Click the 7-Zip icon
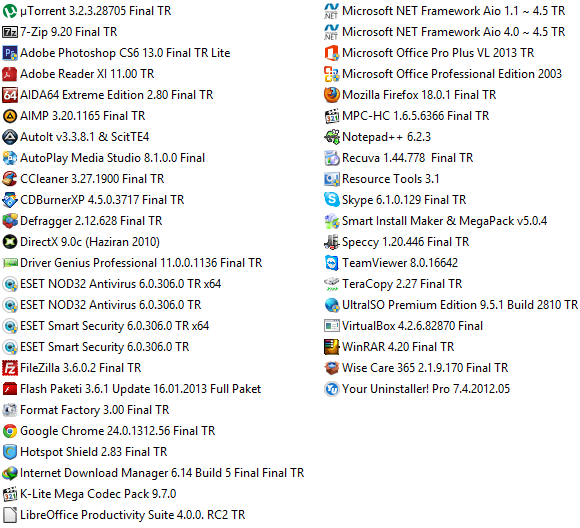580x528 pixels. [10, 32]
